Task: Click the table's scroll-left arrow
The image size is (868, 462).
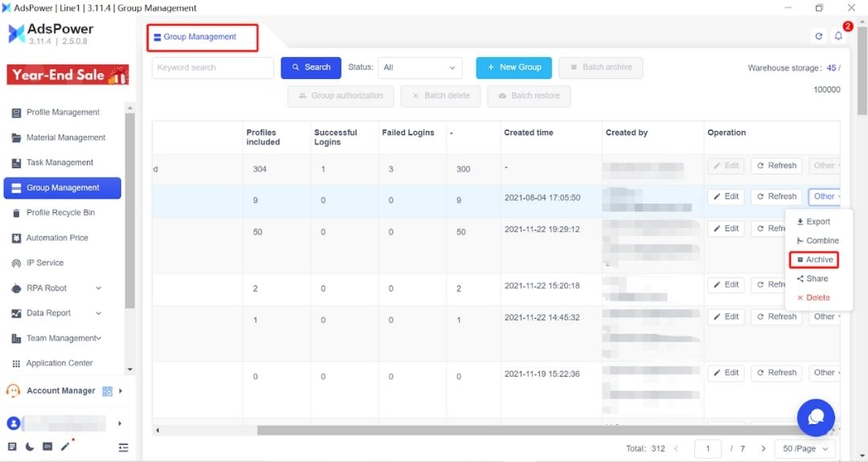Action: (x=158, y=430)
